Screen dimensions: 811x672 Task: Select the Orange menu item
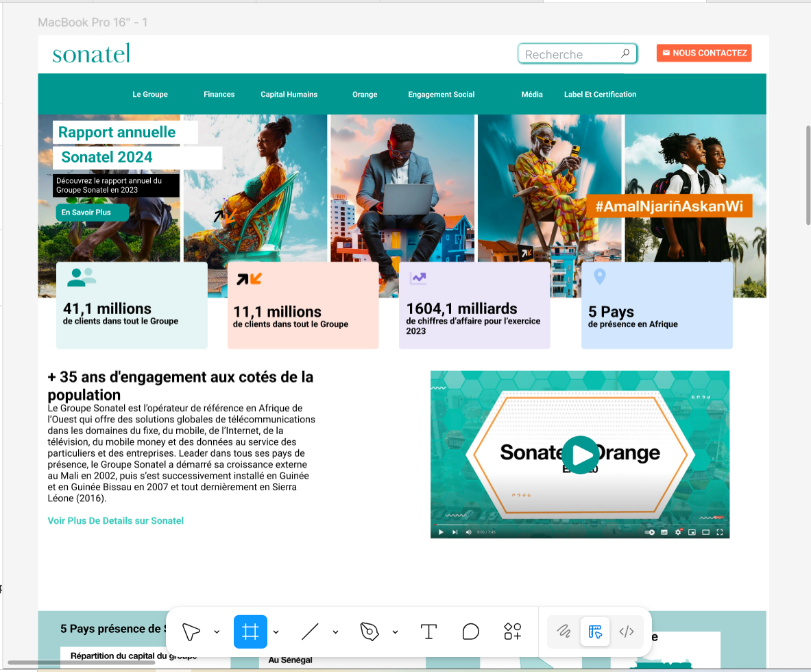pos(365,94)
